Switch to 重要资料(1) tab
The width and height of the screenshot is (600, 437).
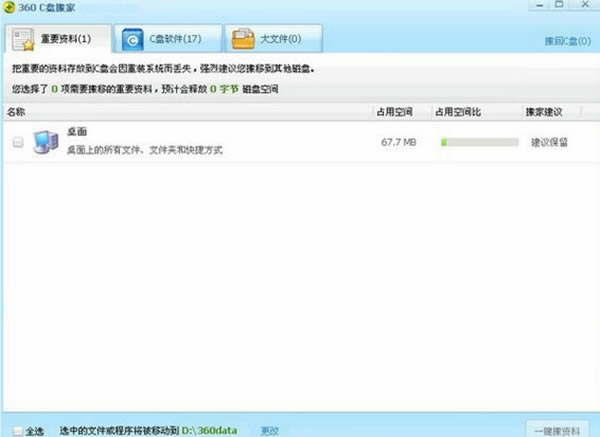coord(59,39)
